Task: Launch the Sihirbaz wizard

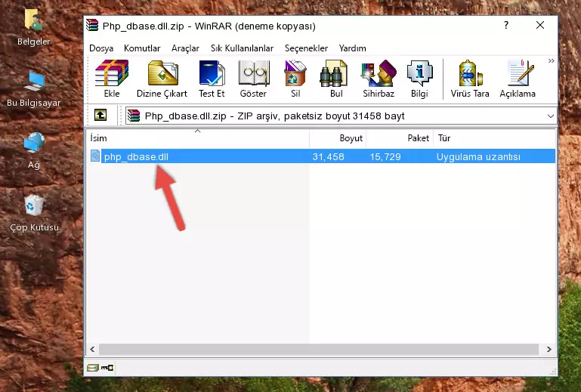Action: 379,79
